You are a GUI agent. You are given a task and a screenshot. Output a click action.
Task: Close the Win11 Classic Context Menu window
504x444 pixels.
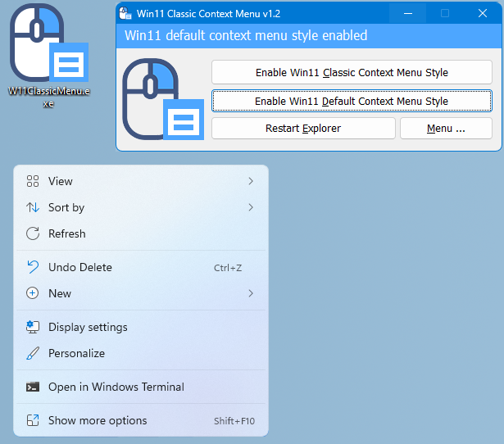pyautogui.click(x=483, y=13)
